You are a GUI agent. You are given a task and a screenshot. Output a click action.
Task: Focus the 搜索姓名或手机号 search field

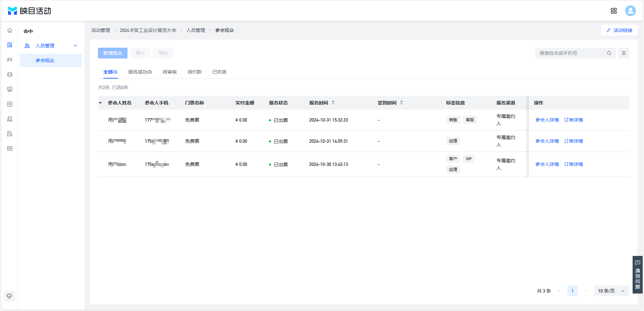(x=572, y=53)
